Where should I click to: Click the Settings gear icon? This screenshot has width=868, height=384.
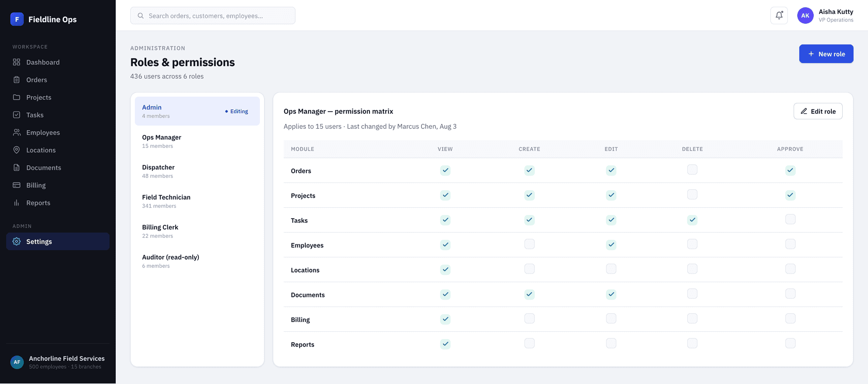(17, 241)
